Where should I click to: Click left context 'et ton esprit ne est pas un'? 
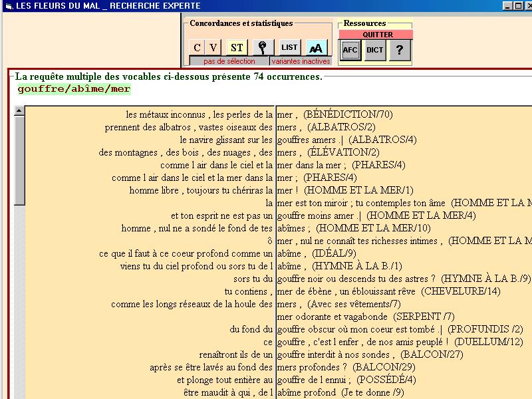point(221,215)
